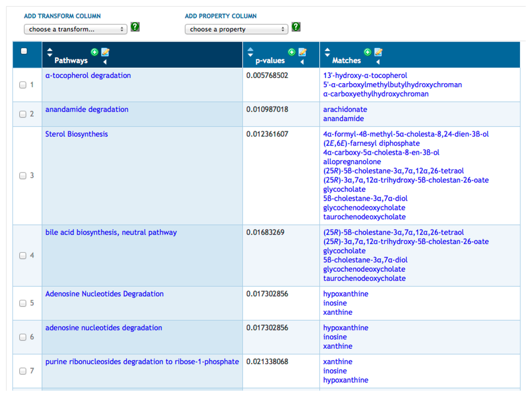Tick the checkbox for row 7
Screen dimensions: 532x397
coord(23,371)
